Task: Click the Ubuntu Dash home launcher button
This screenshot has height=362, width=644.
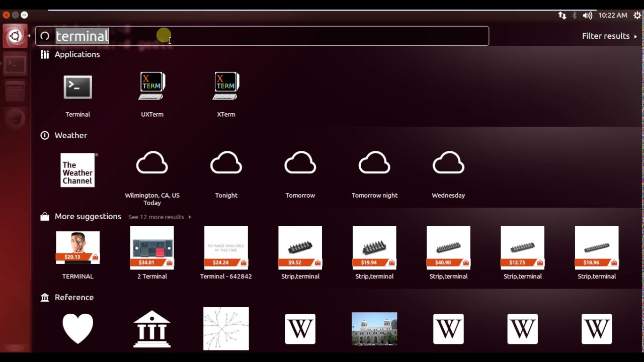Action: [15, 36]
